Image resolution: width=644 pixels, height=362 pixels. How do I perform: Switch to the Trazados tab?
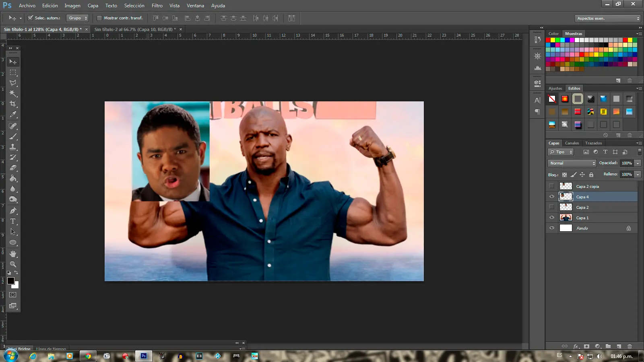[x=594, y=143]
